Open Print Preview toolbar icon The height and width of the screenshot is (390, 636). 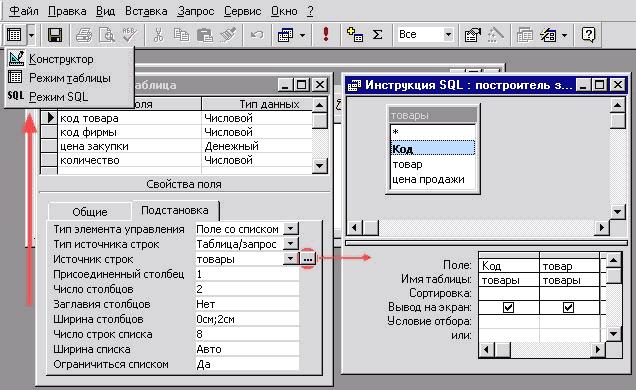(107, 35)
